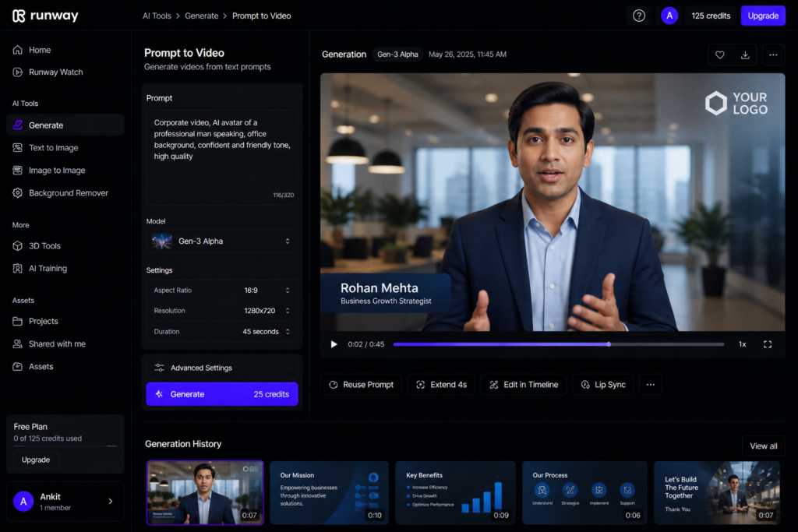This screenshot has height=532, width=798.
Task: Change Aspect Ratio 16:9 dropdown
Action: click(x=222, y=291)
